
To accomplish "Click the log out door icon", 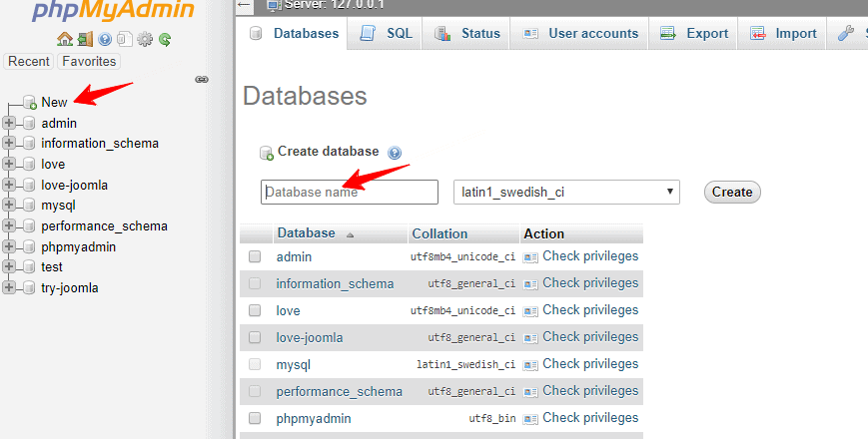I will tap(85, 40).
